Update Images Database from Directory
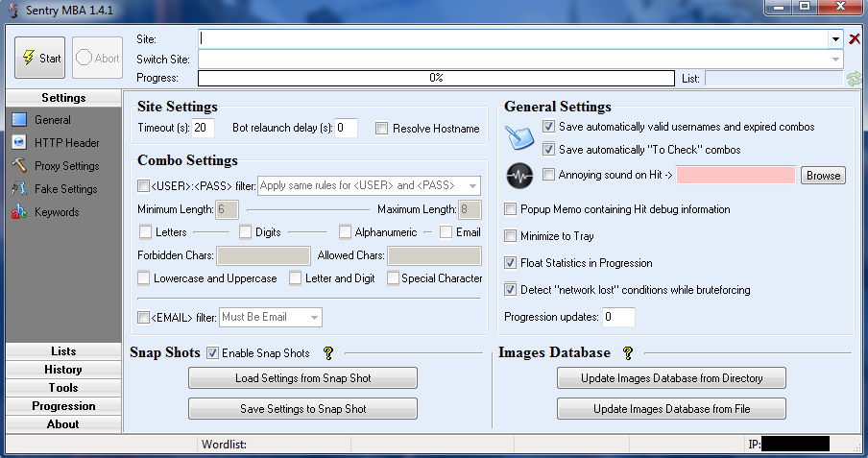Screen dimensions: 868x458 pos(671,378)
